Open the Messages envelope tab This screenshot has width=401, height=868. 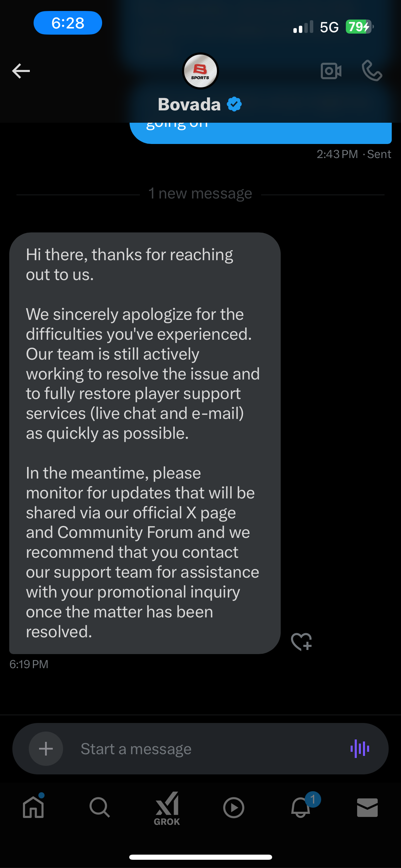[367, 808]
